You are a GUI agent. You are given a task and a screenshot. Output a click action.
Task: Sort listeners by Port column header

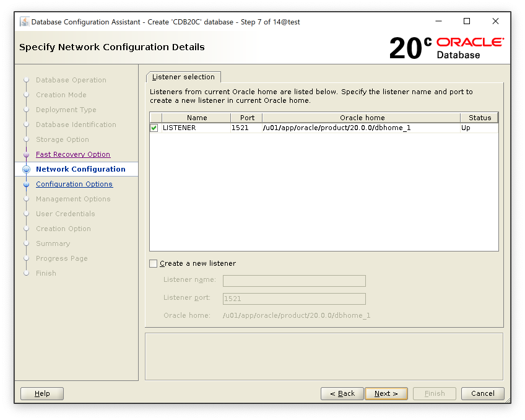click(x=247, y=118)
